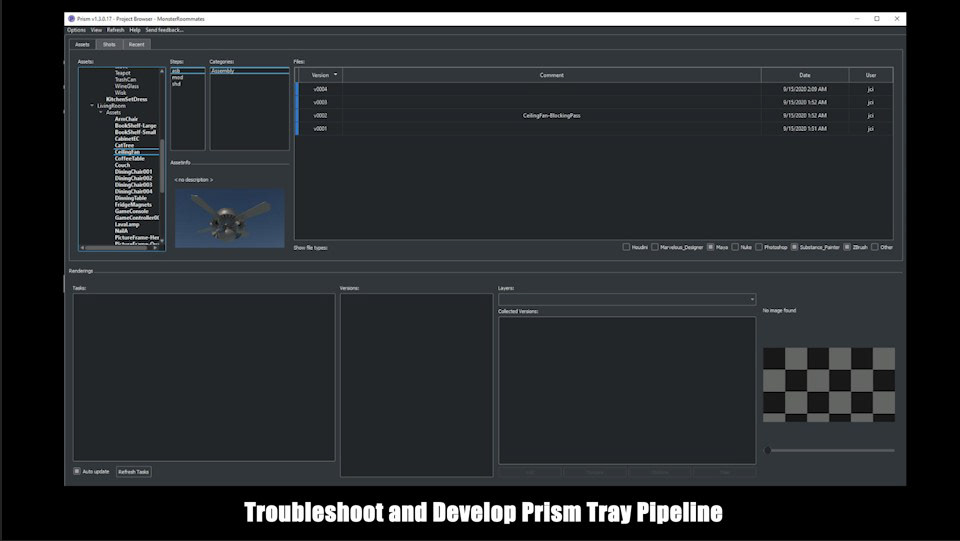960x541 pixels.
Task: Click the Refresh Tasks button
Action: (133, 472)
